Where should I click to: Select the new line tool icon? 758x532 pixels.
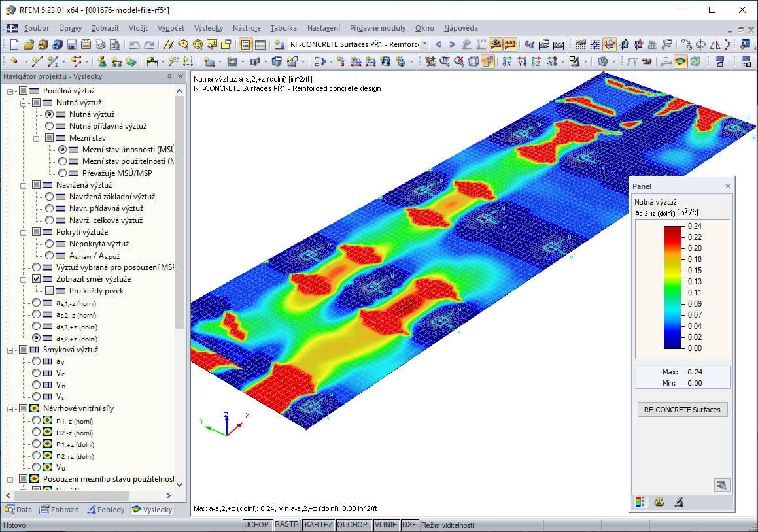coord(37,61)
